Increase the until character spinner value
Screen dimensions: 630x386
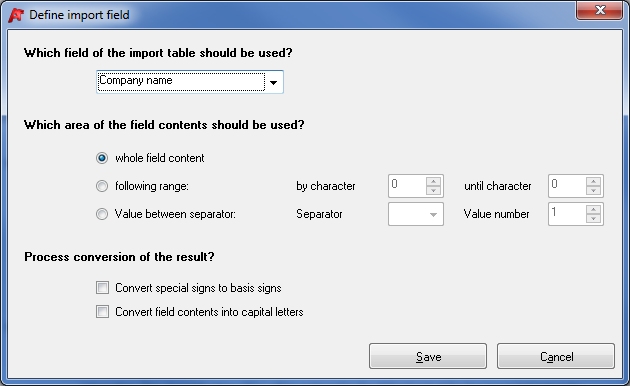(x=593, y=181)
